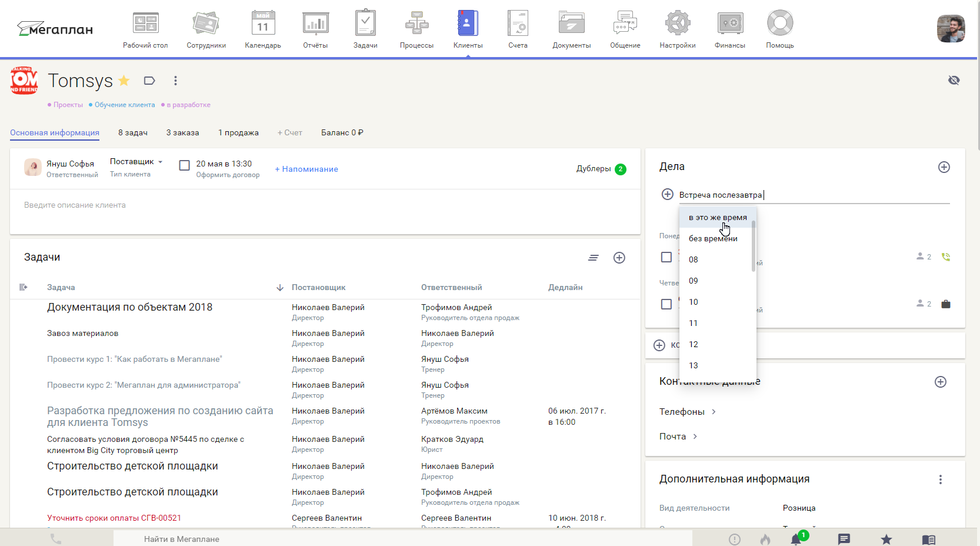
Task: Choose 12 in the time list
Action: [x=716, y=344]
